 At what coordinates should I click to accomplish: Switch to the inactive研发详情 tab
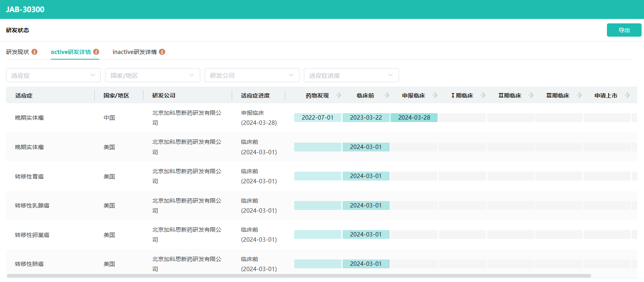pyautogui.click(x=135, y=52)
